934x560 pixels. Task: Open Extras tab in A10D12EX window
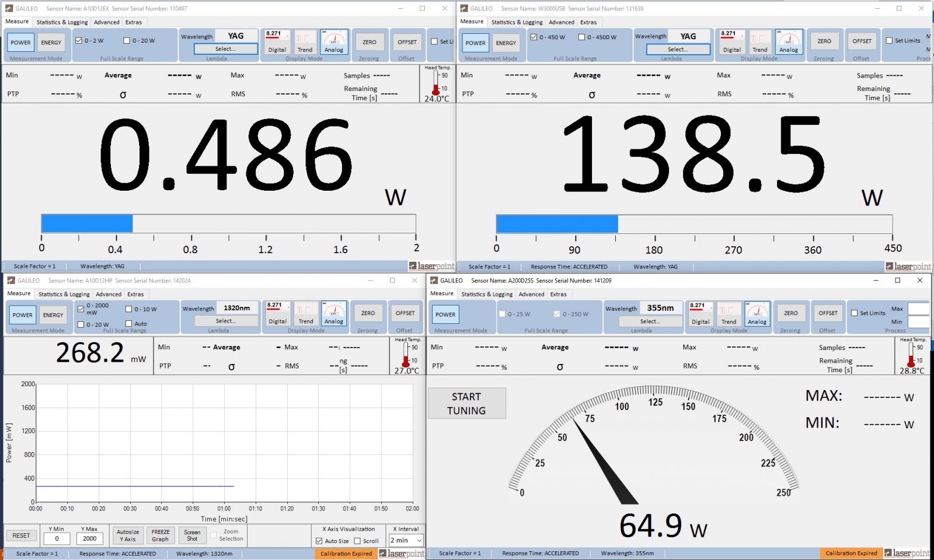coord(134,22)
